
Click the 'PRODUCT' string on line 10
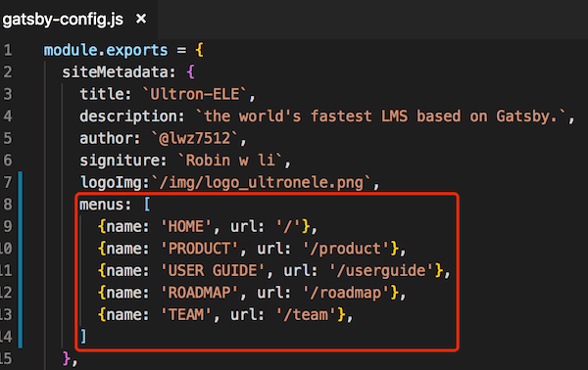pos(199,249)
